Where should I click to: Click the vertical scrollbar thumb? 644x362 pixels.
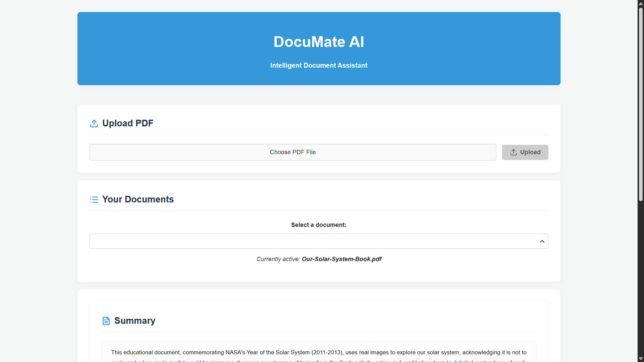tap(641, 104)
